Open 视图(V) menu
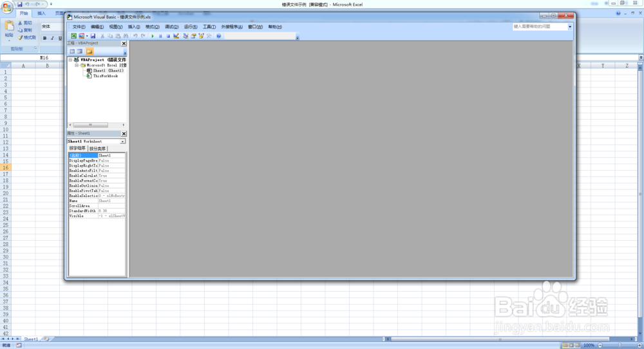The height and width of the screenshot is (349, 644). (x=116, y=26)
